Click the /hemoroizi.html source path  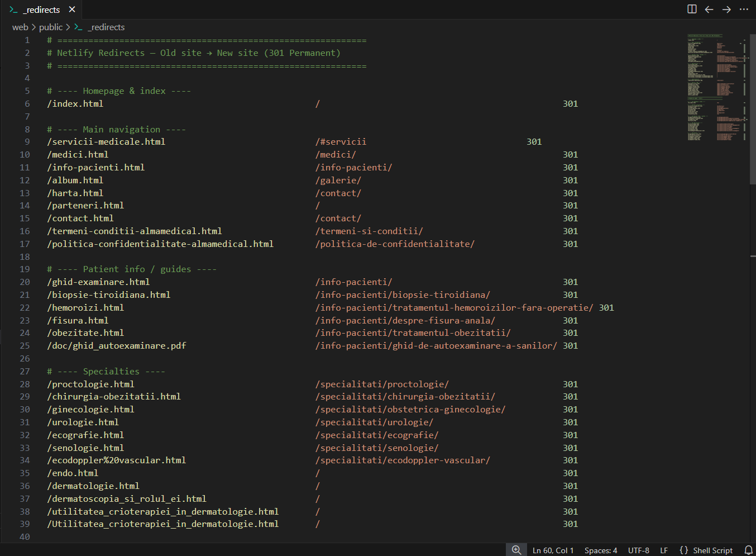click(x=85, y=308)
